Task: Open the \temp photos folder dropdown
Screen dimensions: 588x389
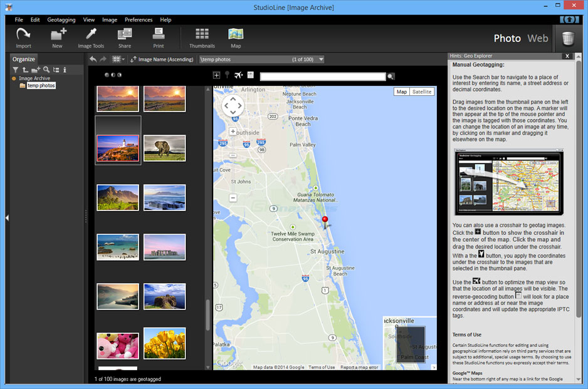Action: coord(321,60)
